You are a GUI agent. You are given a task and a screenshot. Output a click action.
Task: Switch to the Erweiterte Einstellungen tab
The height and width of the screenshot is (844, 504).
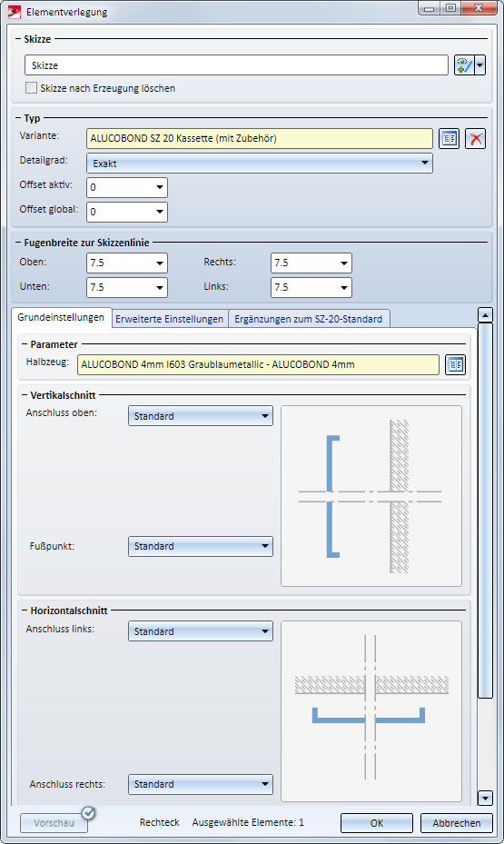pyautogui.click(x=170, y=319)
